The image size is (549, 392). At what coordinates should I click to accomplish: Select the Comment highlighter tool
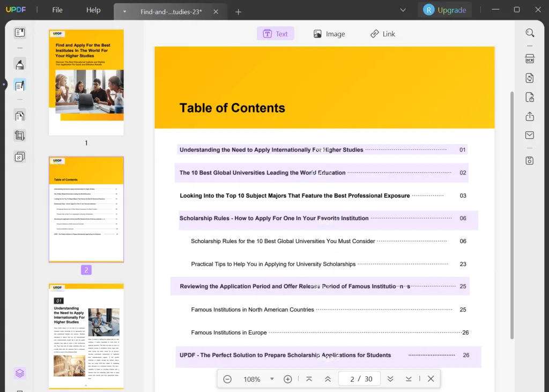20,65
